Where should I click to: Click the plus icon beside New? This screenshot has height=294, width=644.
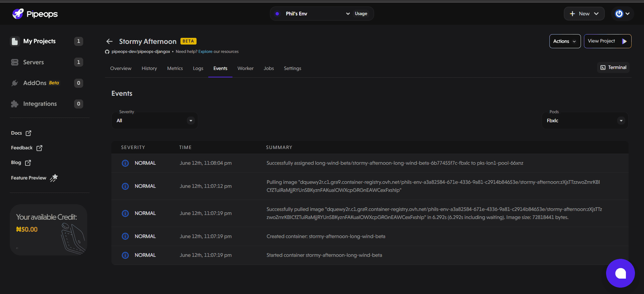(572, 14)
